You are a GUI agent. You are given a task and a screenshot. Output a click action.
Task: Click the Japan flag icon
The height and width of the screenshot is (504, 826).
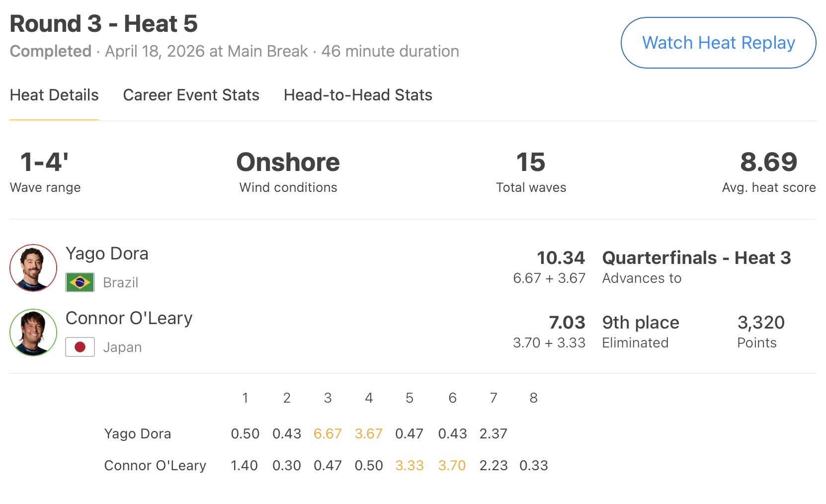(80, 347)
